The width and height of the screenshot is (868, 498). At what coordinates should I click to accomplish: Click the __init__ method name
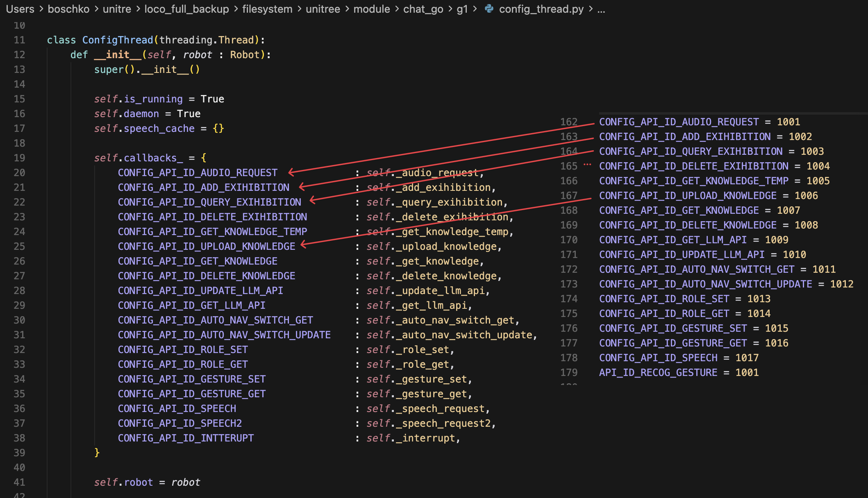click(118, 55)
